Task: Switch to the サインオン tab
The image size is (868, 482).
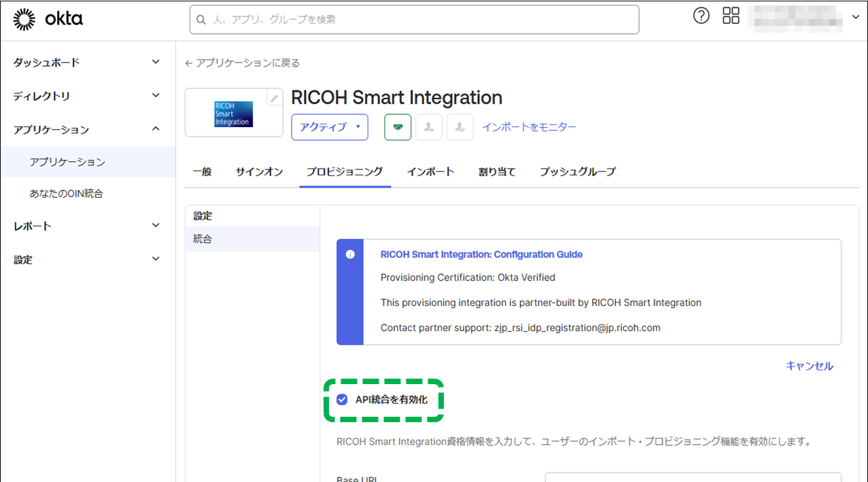Action: coord(259,172)
